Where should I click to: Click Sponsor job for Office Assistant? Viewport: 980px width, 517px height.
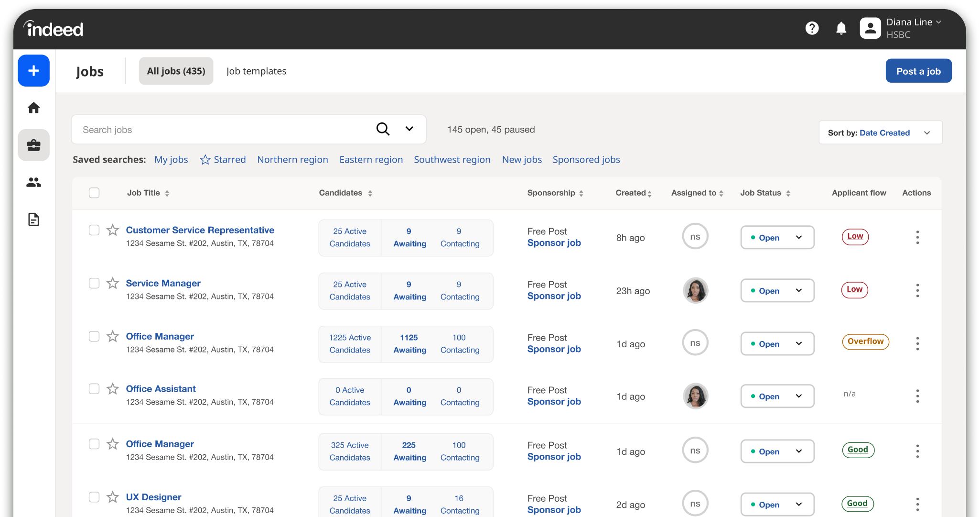pyautogui.click(x=554, y=402)
